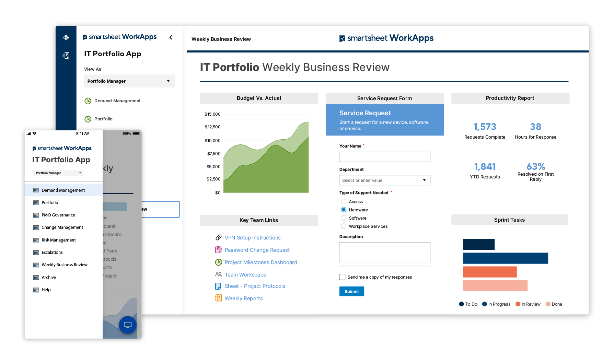The image size is (614, 364).
Task: Click the Weekly Reports orange report icon
Action: click(218, 298)
